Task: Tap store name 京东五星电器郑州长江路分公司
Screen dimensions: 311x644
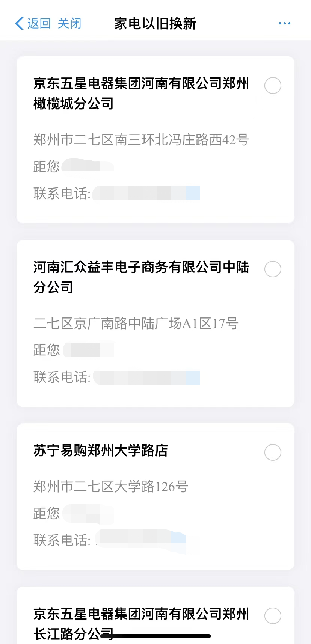Action: click(141, 624)
